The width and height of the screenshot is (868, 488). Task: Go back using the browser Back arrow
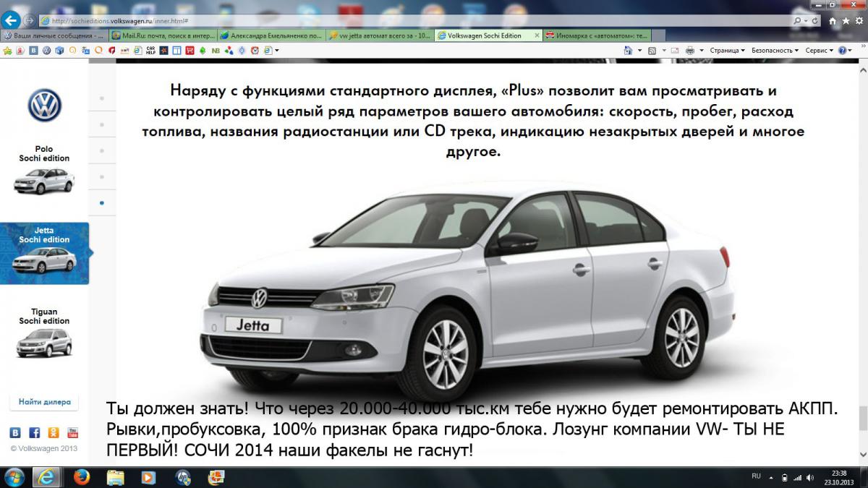(12, 20)
